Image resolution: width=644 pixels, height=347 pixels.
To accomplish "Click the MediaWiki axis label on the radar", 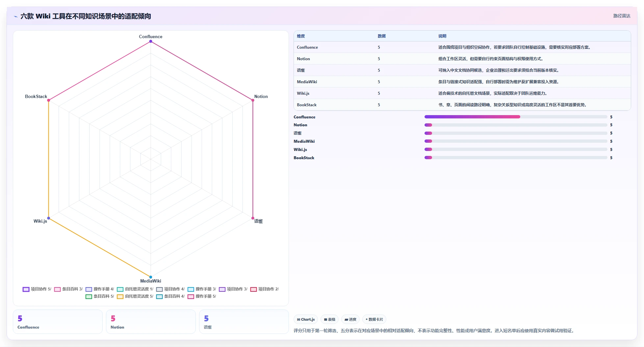I will coord(151,281).
